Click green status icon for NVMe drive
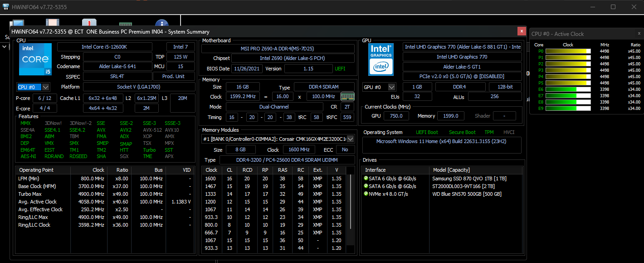Viewport: 644px width, 263px height. [366, 194]
